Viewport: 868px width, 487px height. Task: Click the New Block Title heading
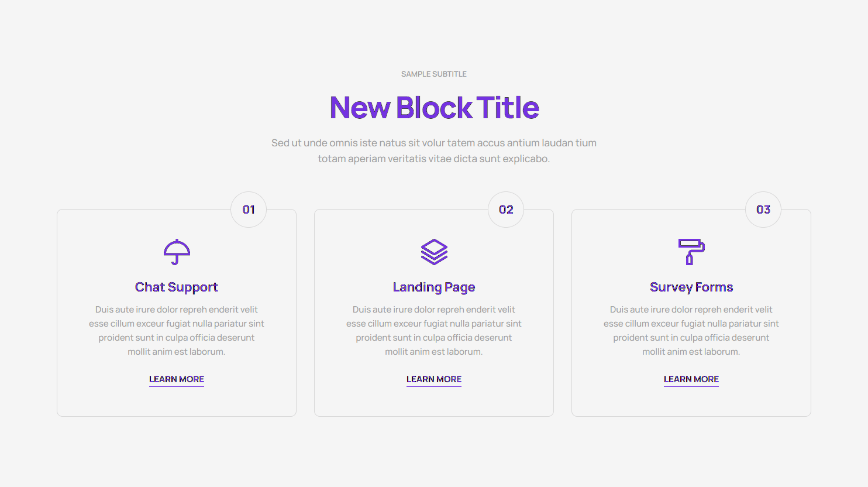point(434,108)
